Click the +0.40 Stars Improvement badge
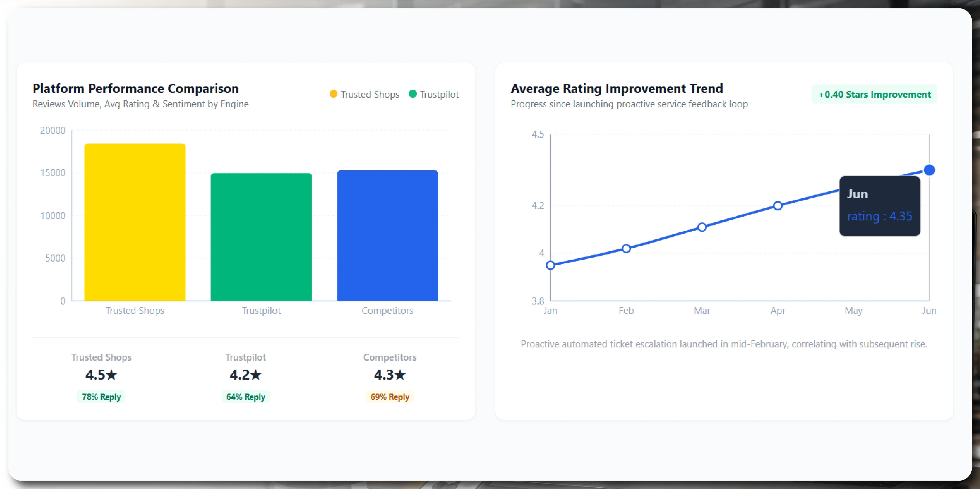This screenshot has width=980, height=489. 874,94
